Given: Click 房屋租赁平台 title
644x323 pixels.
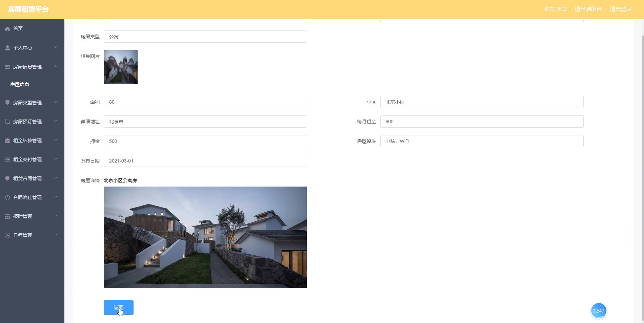Looking at the screenshot, I should 28,9.
